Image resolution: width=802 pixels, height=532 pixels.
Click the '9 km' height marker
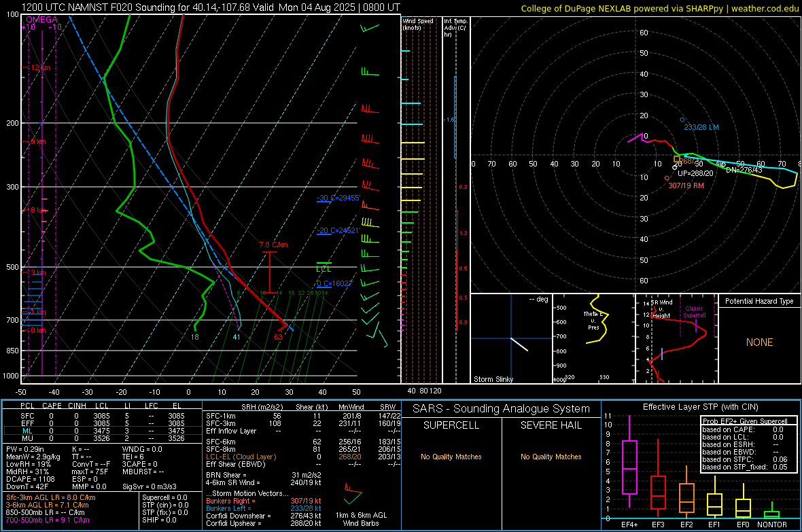pyautogui.click(x=38, y=142)
